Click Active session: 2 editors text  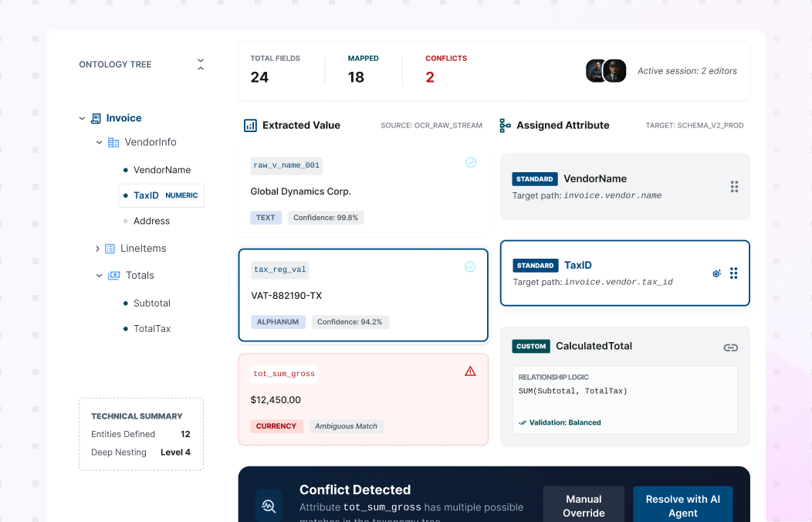tap(687, 71)
